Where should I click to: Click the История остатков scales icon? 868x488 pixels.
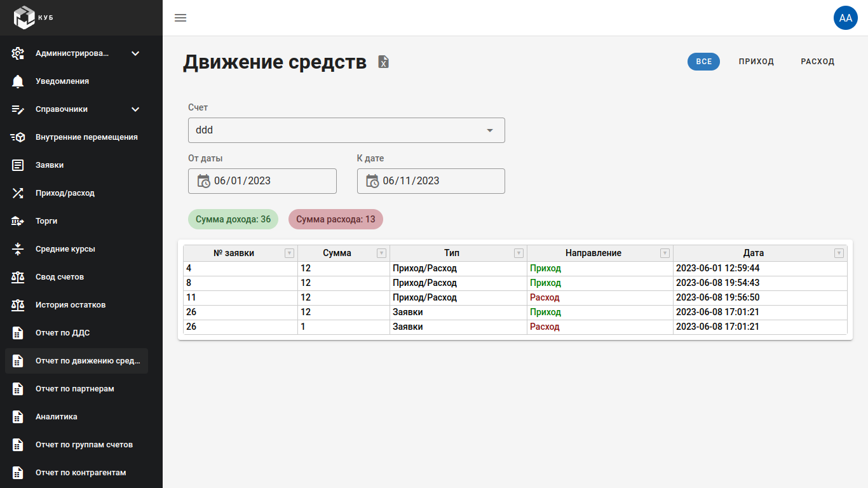coord(18,305)
